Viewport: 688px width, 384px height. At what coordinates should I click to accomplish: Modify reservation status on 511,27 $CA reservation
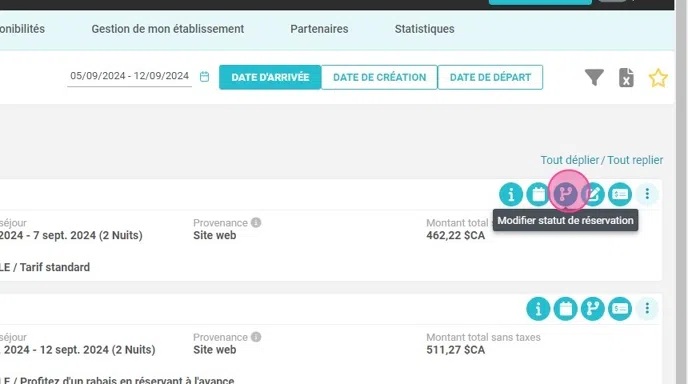click(593, 309)
